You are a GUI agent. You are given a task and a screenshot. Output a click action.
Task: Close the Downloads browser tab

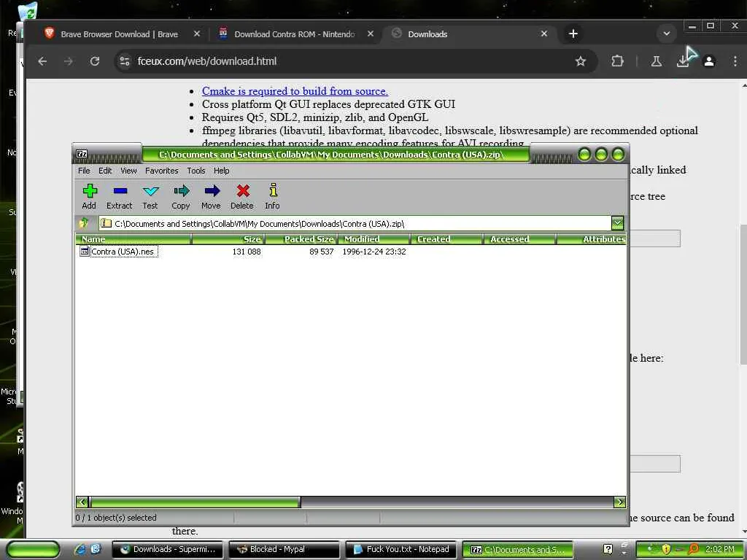click(544, 34)
